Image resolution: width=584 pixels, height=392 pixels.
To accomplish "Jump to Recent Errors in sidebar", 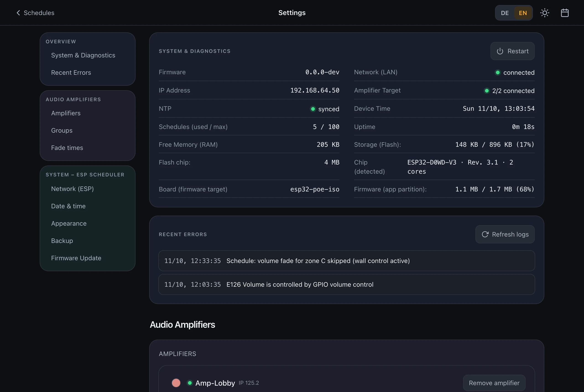I will coord(71,72).
